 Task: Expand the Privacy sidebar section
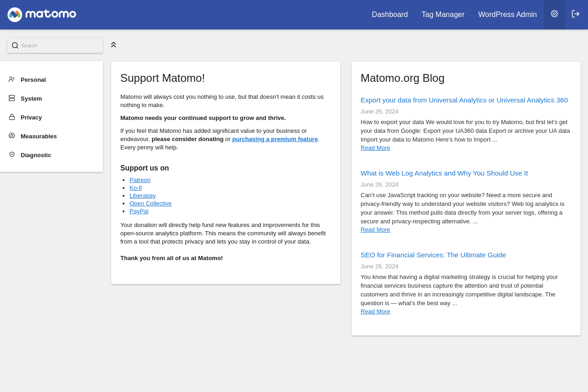coord(31,118)
